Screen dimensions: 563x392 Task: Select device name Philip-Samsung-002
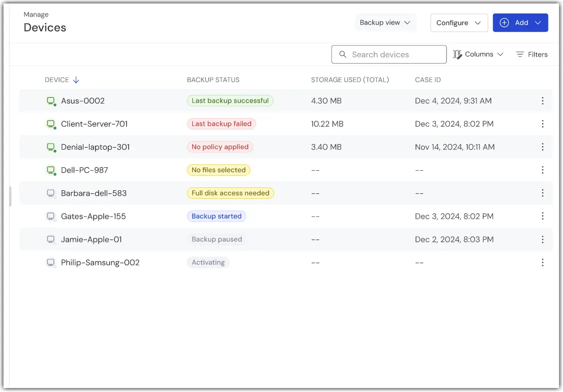100,263
